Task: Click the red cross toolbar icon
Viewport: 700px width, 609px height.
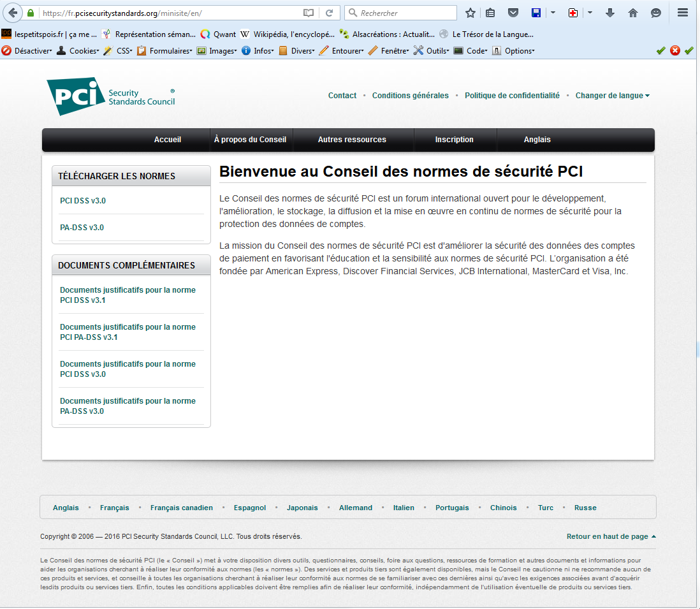Action: pos(572,13)
